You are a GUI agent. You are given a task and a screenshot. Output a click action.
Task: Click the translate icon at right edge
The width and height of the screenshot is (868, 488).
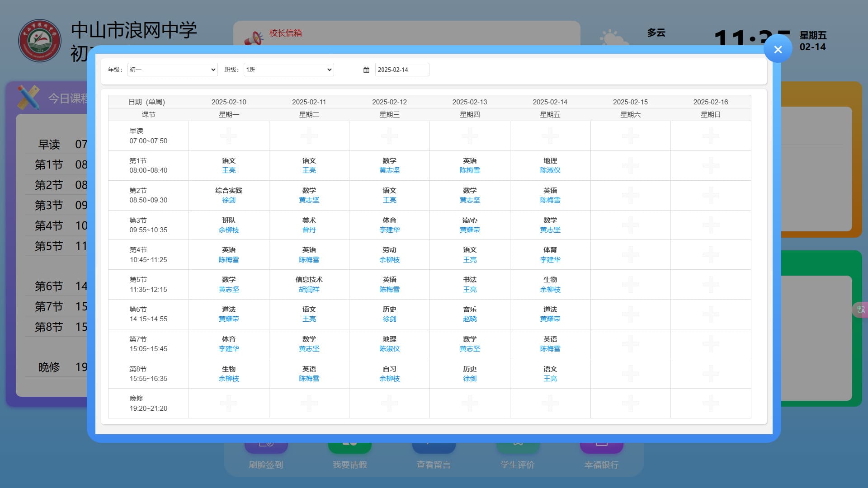tap(861, 310)
